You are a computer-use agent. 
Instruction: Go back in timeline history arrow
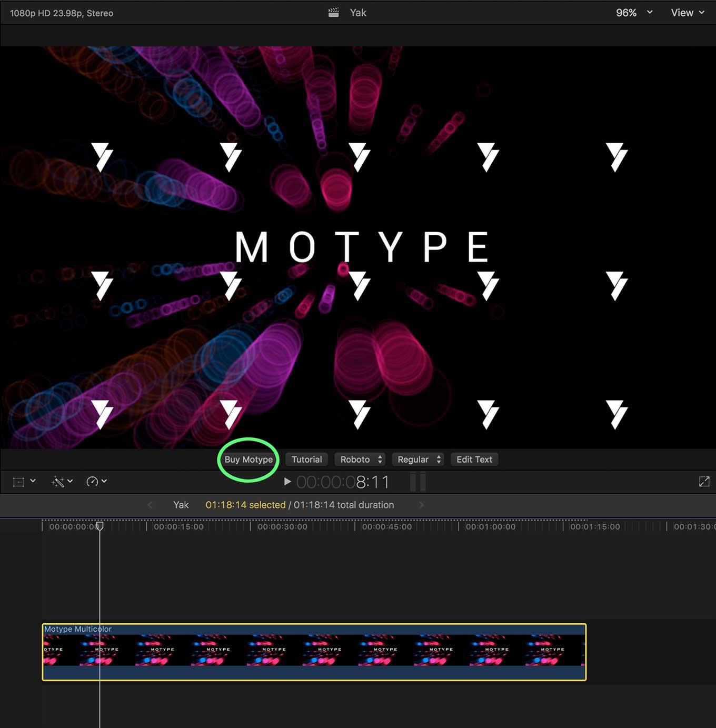(x=150, y=505)
